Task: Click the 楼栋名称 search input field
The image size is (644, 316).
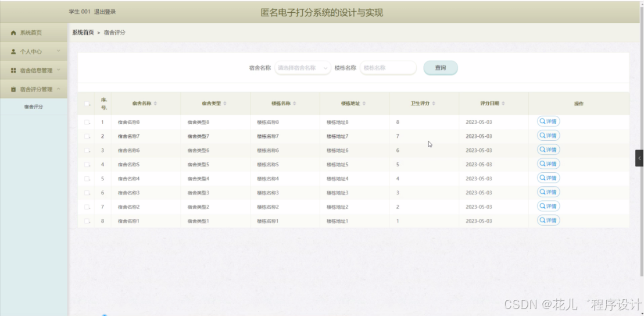Action: pyautogui.click(x=388, y=68)
